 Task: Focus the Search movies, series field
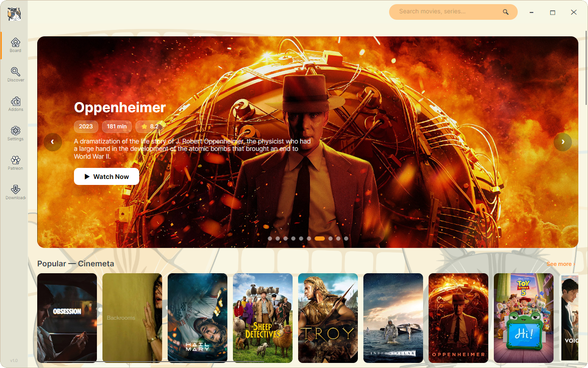(453, 12)
